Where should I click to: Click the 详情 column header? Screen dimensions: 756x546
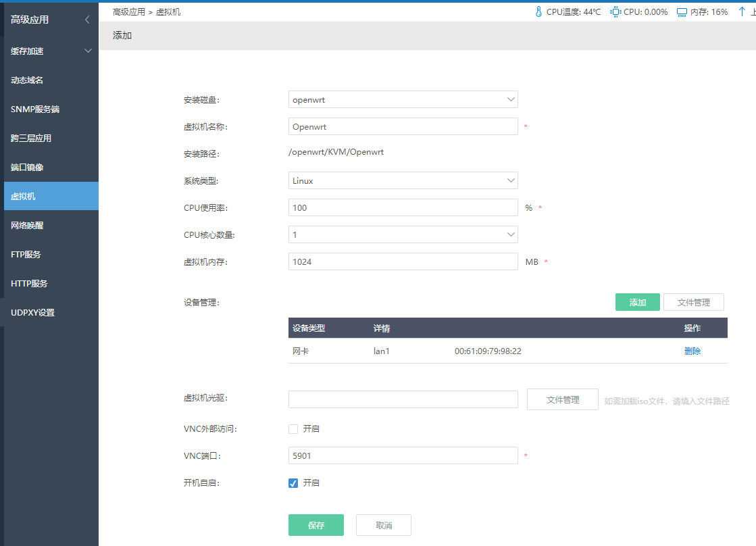pos(381,328)
